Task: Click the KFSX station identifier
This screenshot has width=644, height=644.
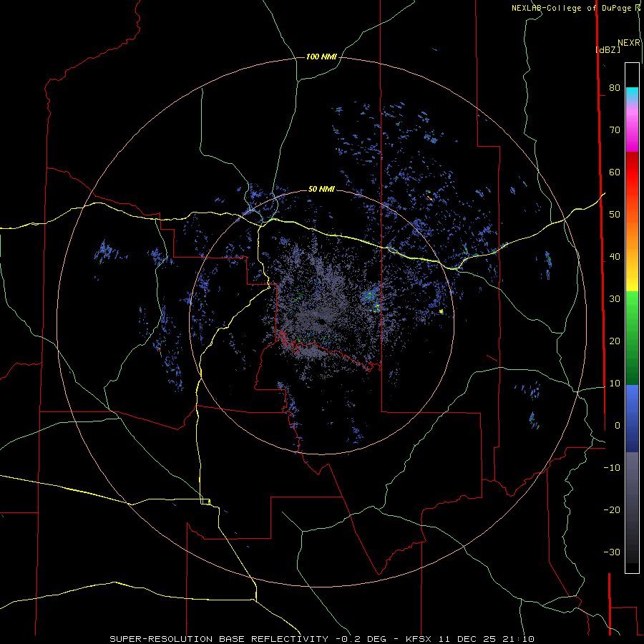Action: pyautogui.click(x=419, y=639)
